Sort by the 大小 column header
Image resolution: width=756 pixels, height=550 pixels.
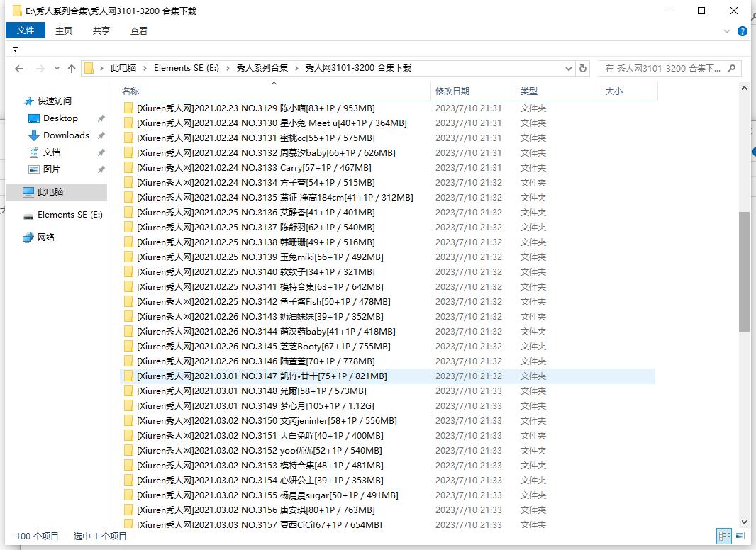click(x=629, y=91)
